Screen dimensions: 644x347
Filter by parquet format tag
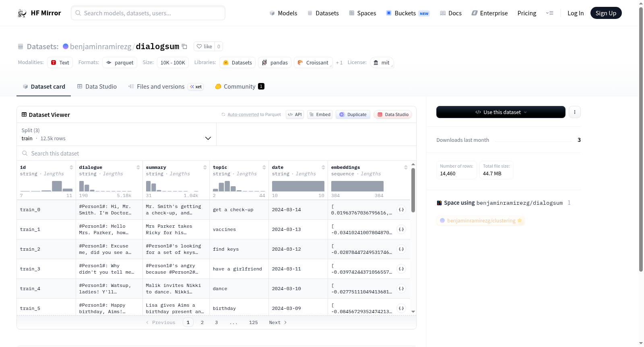pyautogui.click(x=120, y=62)
